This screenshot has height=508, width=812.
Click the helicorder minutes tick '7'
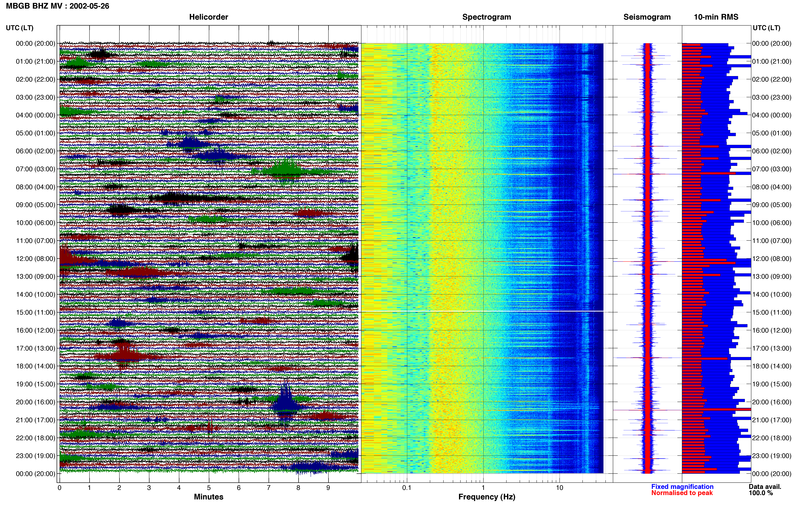[269, 488]
